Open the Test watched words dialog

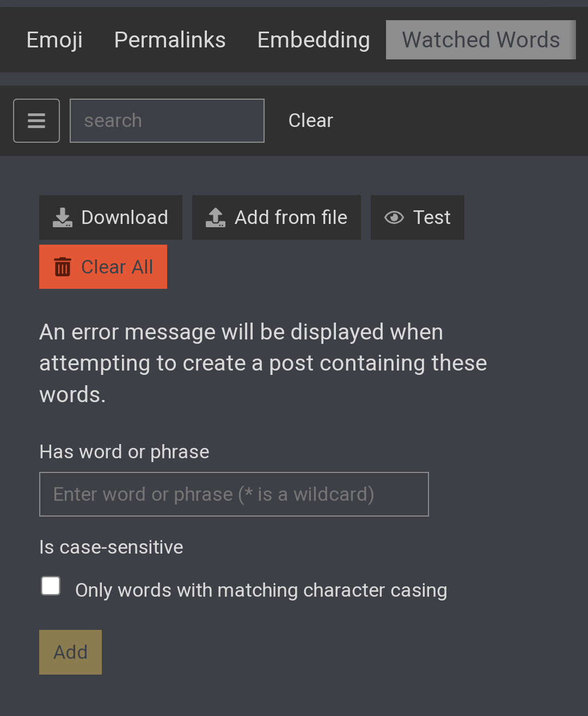[x=418, y=217]
